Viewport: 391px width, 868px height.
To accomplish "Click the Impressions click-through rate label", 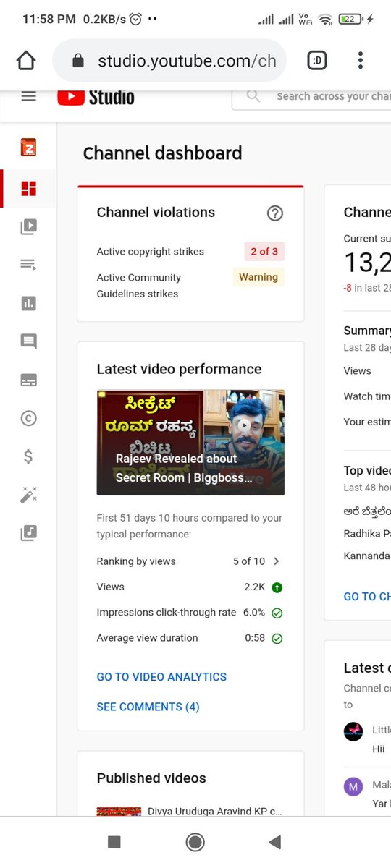I will (x=167, y=613).
